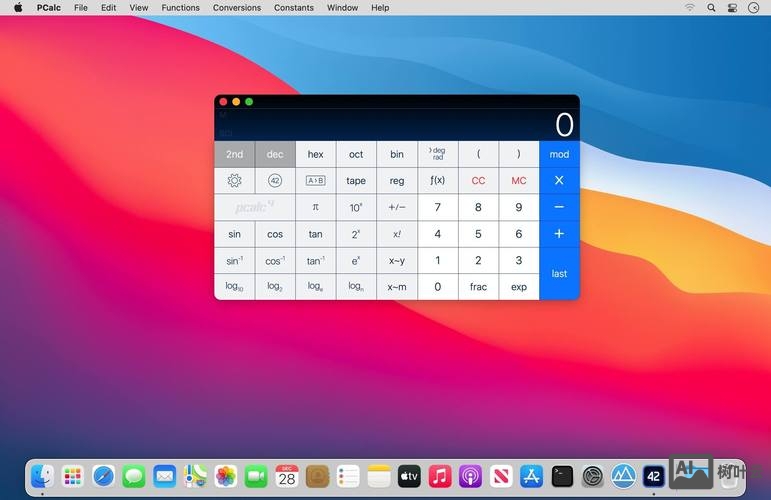The width and height of the screenshot is (771, 500).
Task: Open Calendar app in the Dock
Action: click(x=287, y=476)
